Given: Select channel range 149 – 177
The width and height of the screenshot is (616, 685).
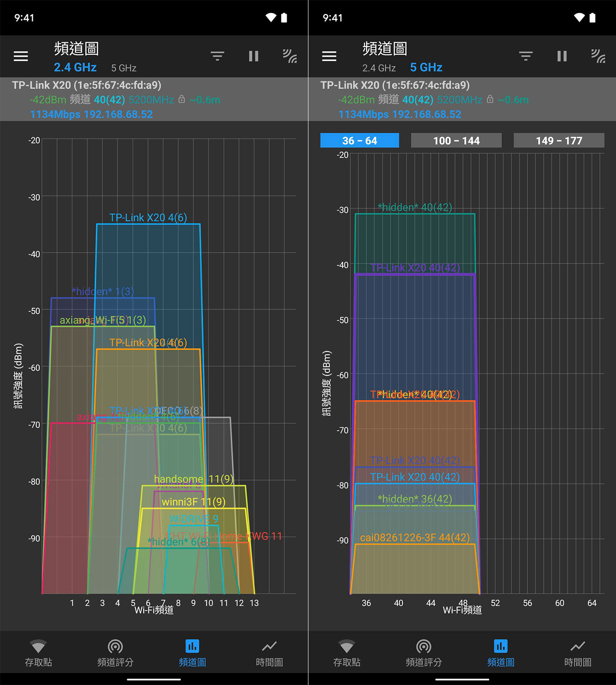Looking at the screenshot, I should tap(559, 140).
